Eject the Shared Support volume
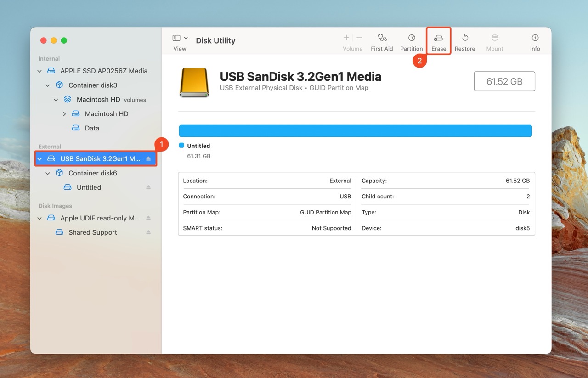 [148, 232]
